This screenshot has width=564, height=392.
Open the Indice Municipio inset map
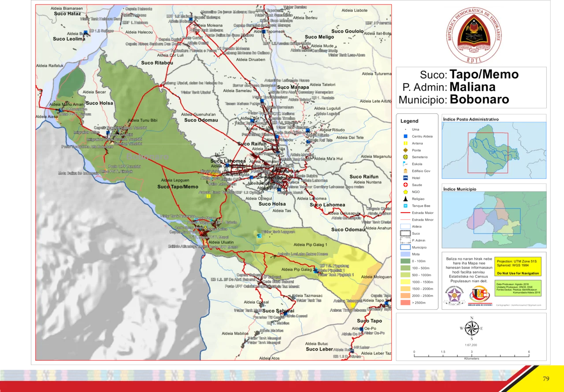point(493,219)
